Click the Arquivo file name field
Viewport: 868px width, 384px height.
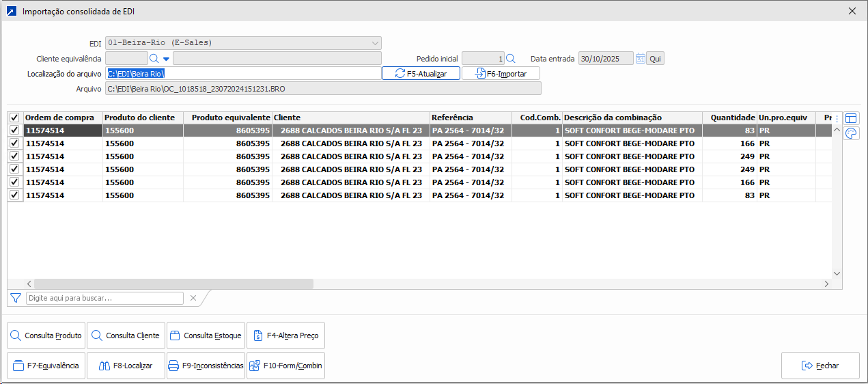(324, 89)
